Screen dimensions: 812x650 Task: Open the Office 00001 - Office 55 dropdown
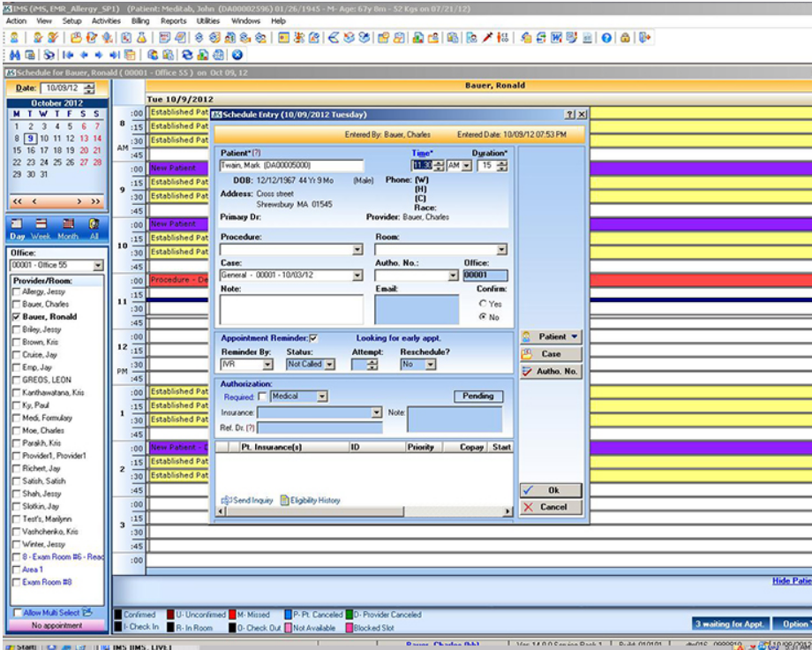tap(98, 266)
